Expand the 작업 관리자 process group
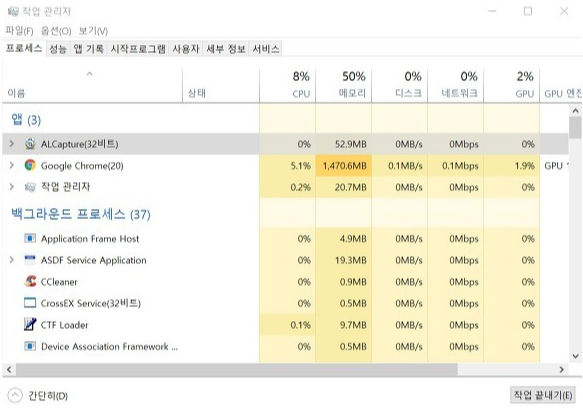This screenshot has width=583, height=412. (x=12, y=187)
